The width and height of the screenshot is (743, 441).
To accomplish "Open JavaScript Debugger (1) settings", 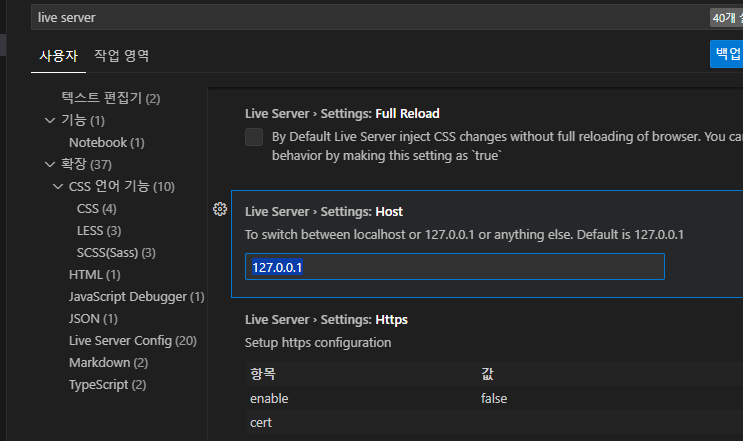I will pyautogui.click(x=136, y=297).
